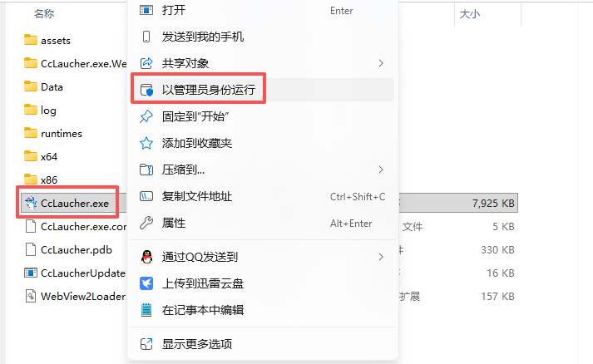Screen dimensions: 593x364
Task: Sort files by the 名称 column header
Action: (x=44, y=14)
